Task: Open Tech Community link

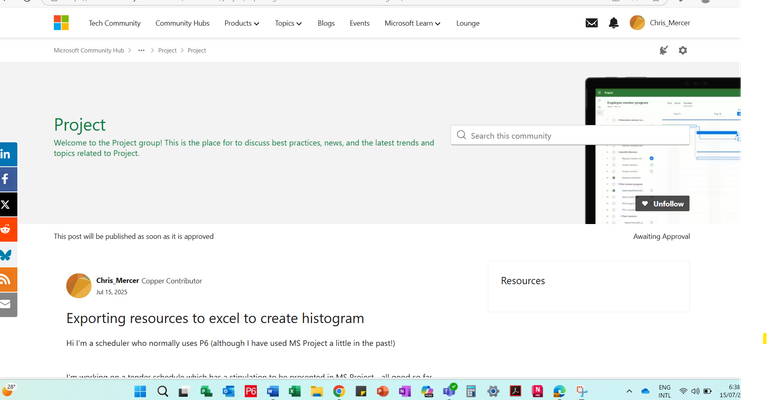Action: (114, 23)
